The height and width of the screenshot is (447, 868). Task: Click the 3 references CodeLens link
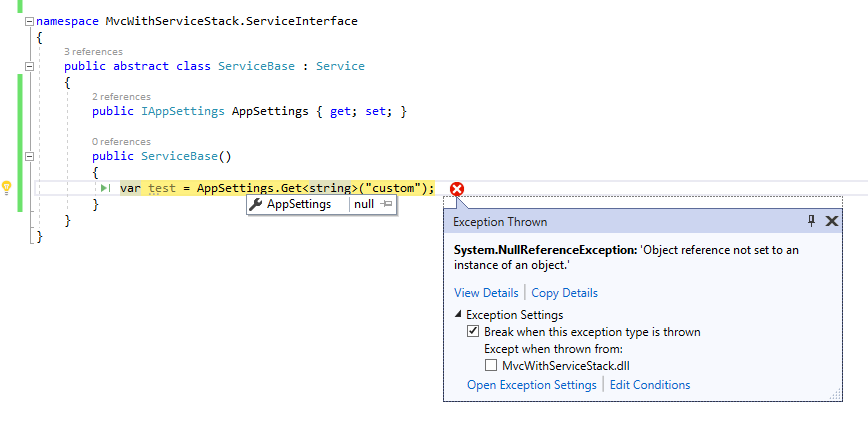click(94, 52)
